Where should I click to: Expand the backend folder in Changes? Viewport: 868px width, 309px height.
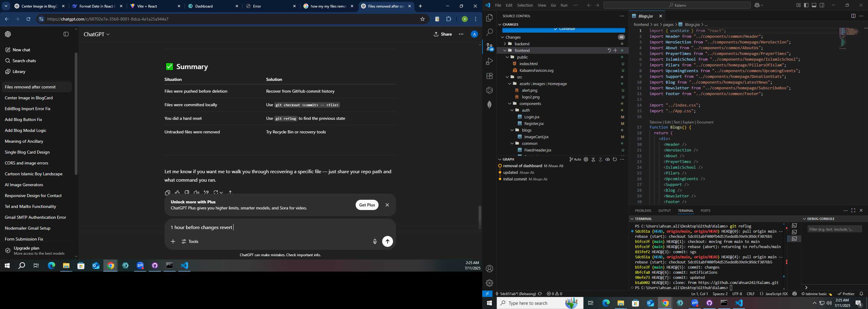point(505,44)
